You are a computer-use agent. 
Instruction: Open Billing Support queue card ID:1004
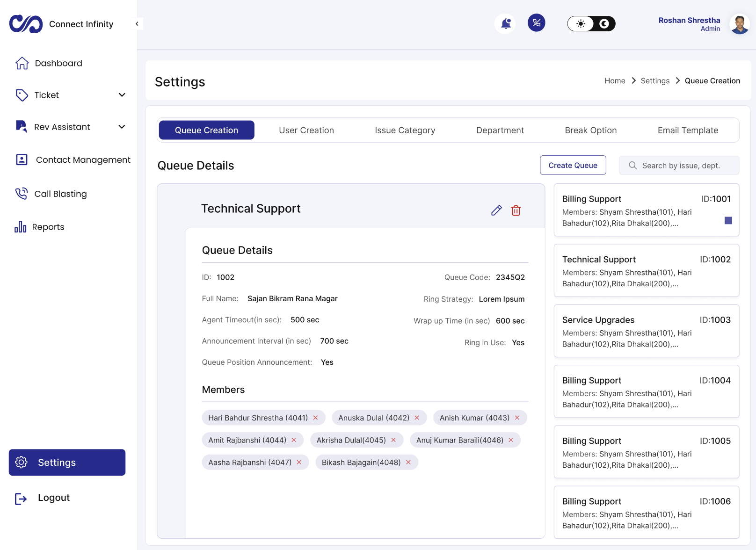(x=647, y=391)
